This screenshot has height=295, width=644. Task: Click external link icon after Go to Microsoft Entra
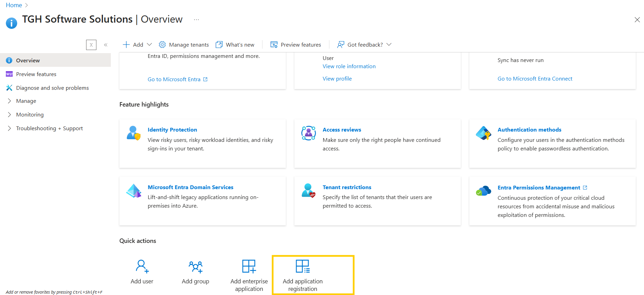coord(205,79)
